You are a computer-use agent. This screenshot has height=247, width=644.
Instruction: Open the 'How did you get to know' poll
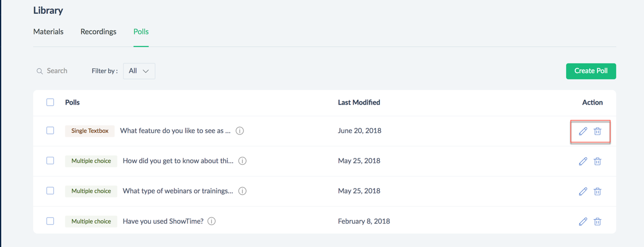[x=178, y=161]
